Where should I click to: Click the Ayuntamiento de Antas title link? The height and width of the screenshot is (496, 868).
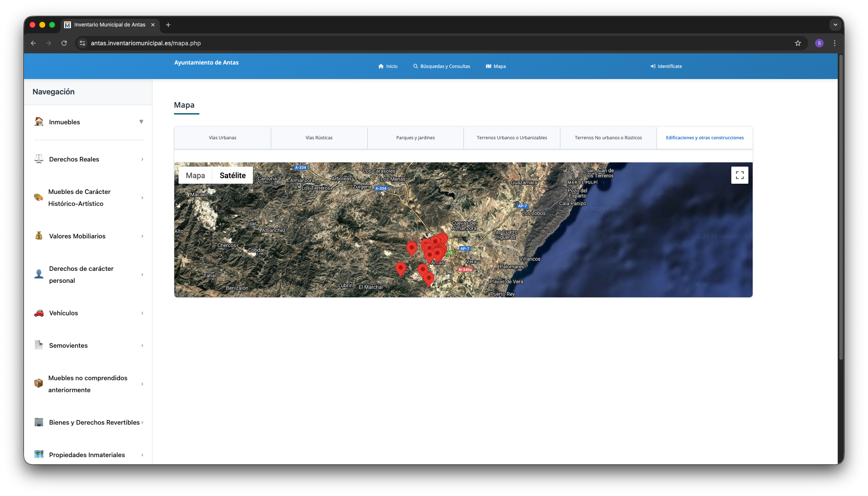click(206, 62)
